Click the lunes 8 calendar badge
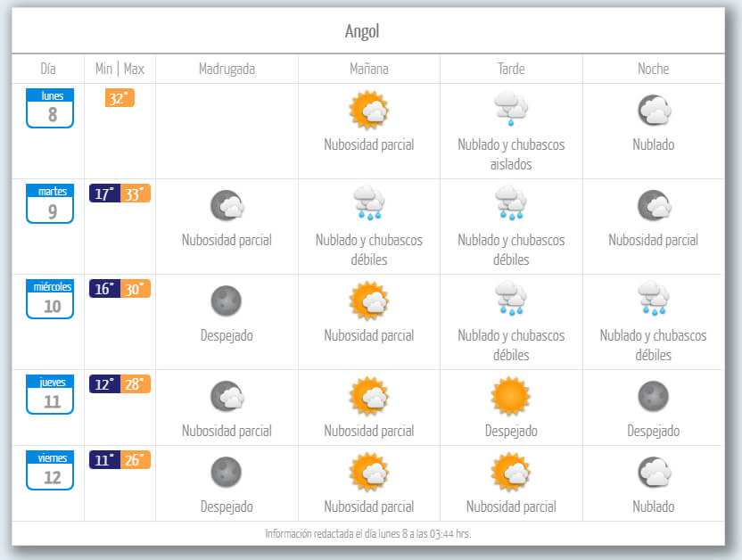Image resolution: width=742 pixels, height=560 pixels. coord(50,108)
